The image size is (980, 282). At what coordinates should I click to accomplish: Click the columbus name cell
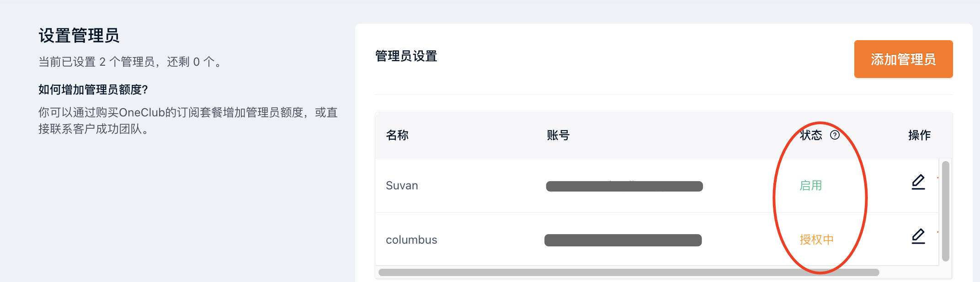[x=411, y=240]
